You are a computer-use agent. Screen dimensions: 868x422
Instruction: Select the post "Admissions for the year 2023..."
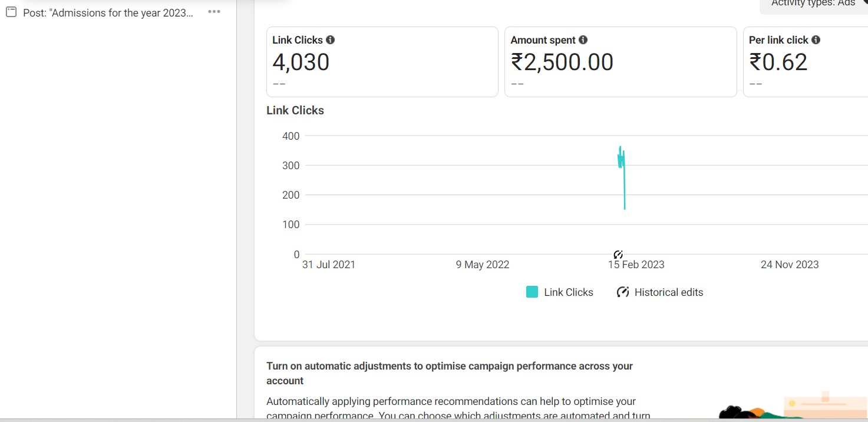[108, 13]
